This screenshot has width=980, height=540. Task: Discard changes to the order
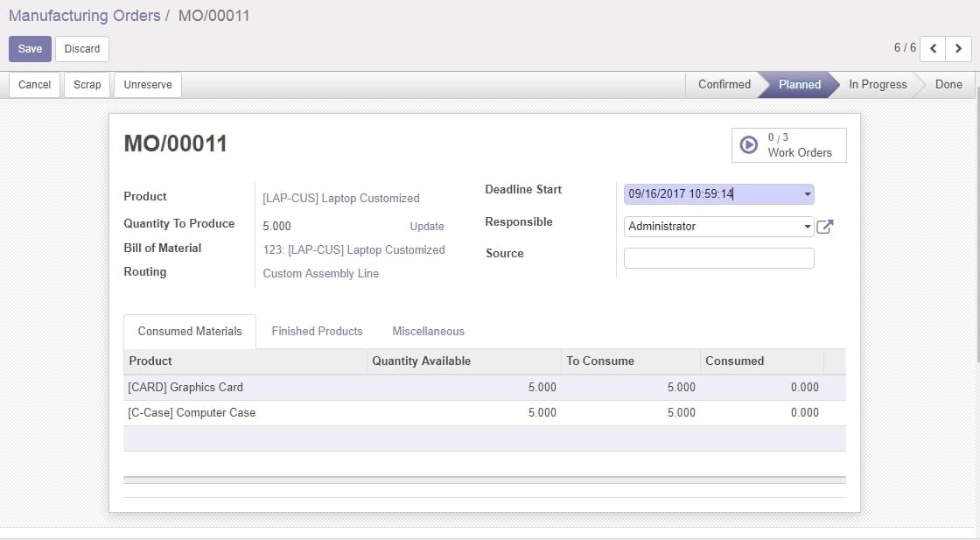(x=82, y=49)
